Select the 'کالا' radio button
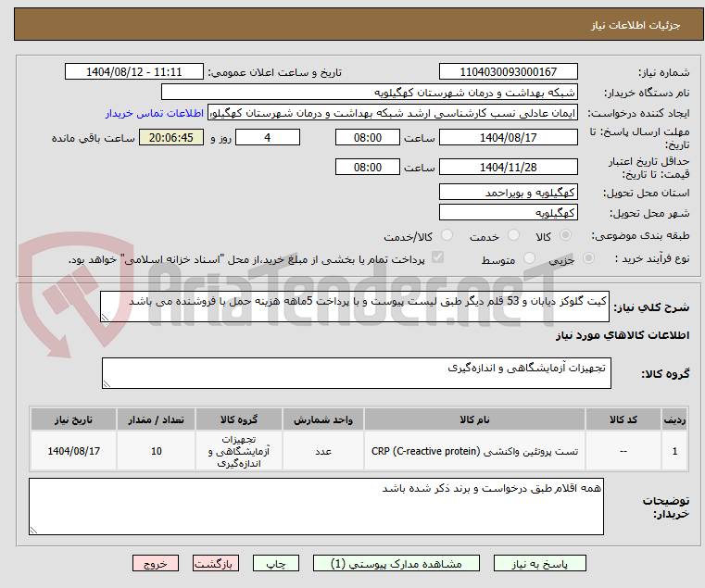 [566, 235]
